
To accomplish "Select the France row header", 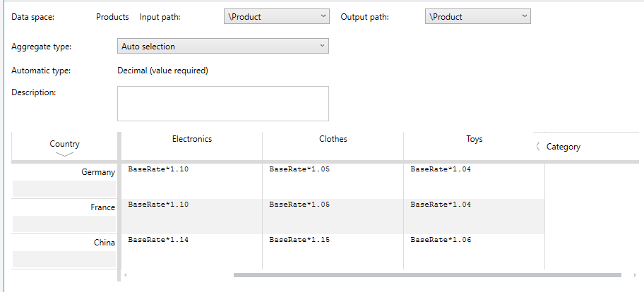I will point(102,207).
